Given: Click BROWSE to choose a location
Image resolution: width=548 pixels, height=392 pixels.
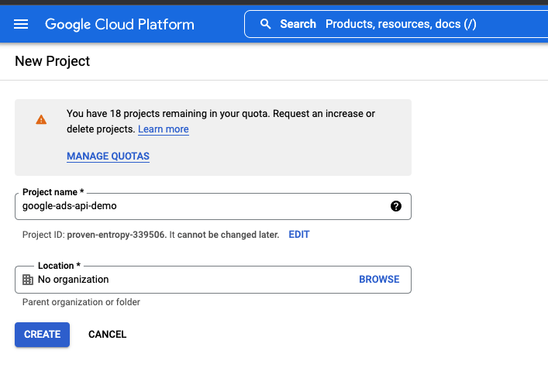Looking at the screenshot, I should (379, 279).
